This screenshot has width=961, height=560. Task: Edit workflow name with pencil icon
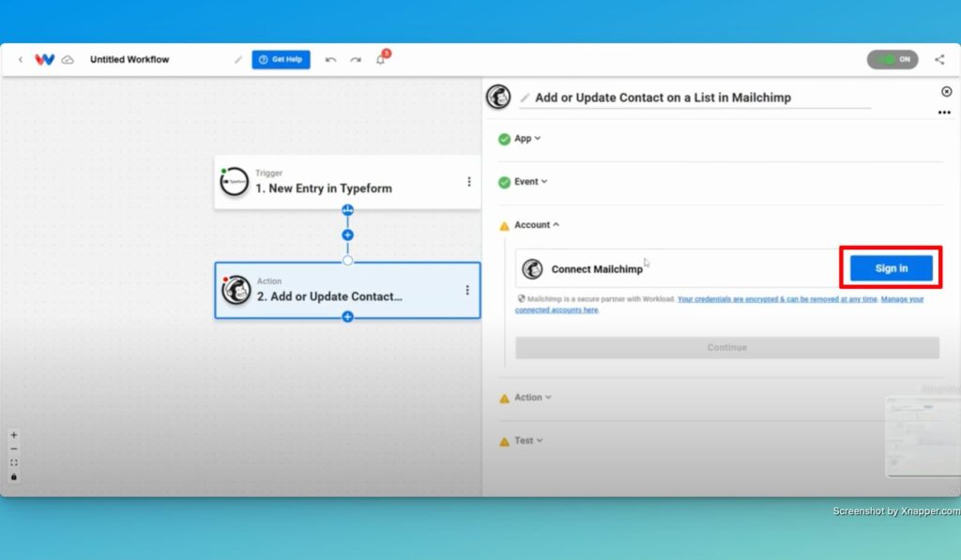click(237, 60)
